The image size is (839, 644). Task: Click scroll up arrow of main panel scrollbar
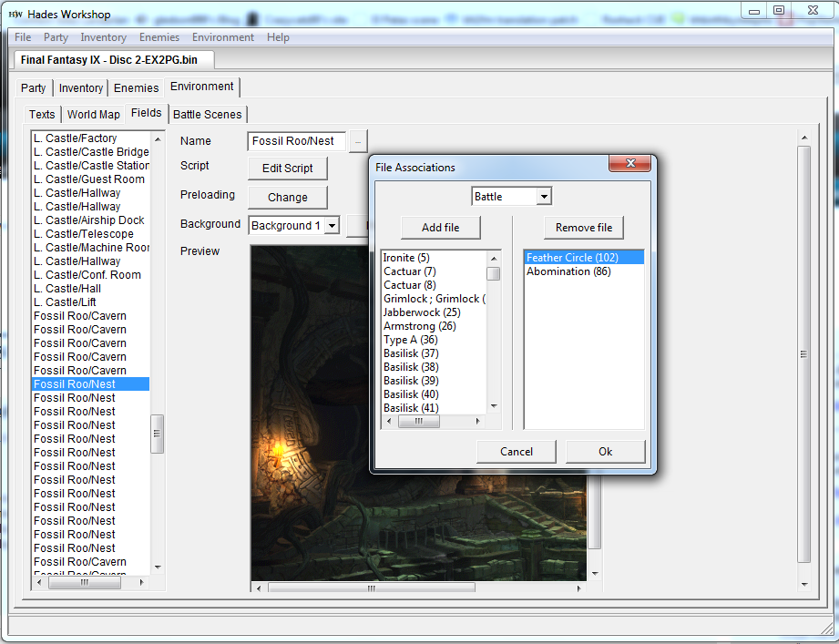(x=804, y=138)
